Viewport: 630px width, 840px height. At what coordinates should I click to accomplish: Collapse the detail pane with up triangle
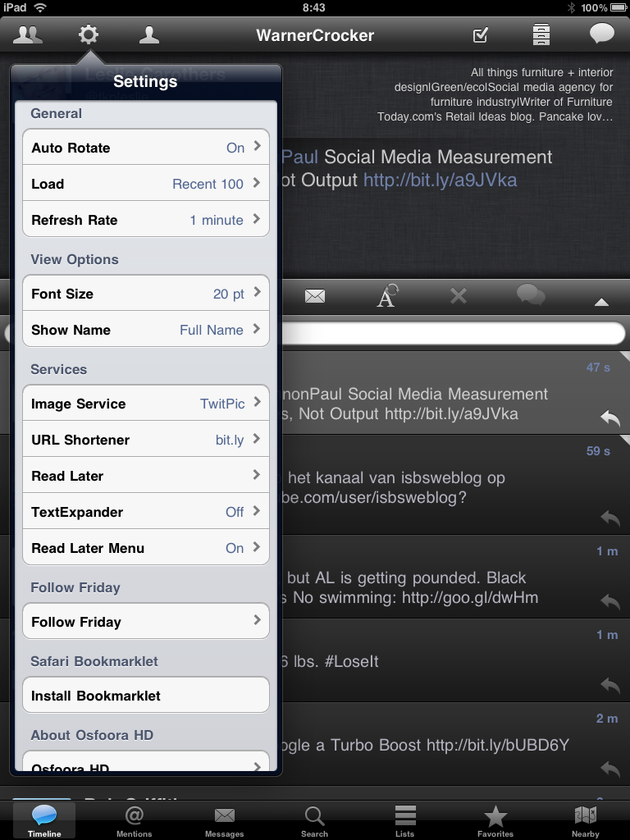[x=601, y=302]
